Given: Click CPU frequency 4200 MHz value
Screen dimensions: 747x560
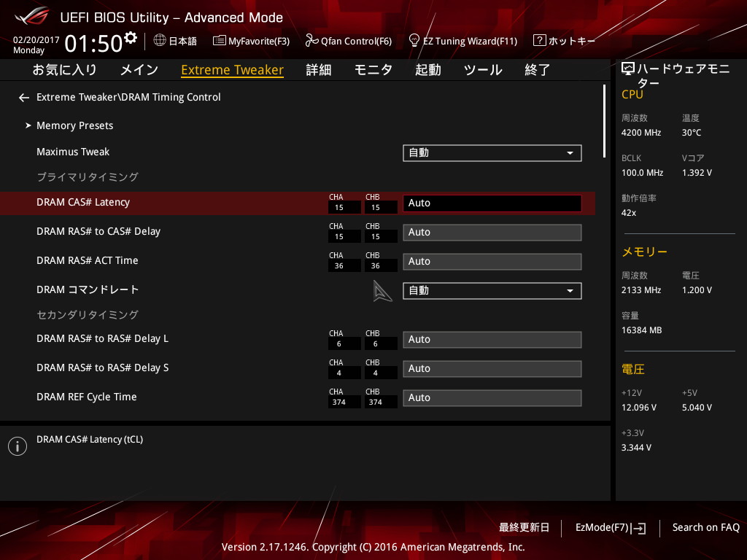Looking at the screenshot, I should point(640,133).
